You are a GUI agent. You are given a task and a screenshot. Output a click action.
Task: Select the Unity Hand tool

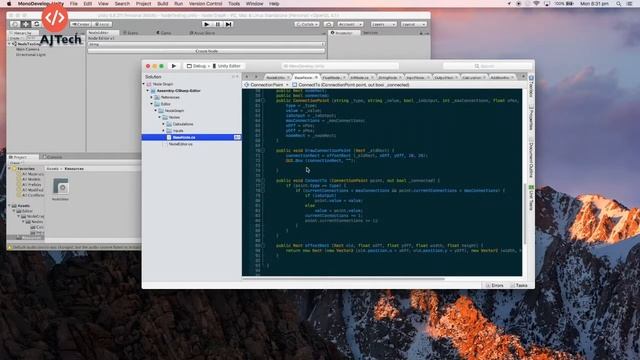tap(15, 24)
